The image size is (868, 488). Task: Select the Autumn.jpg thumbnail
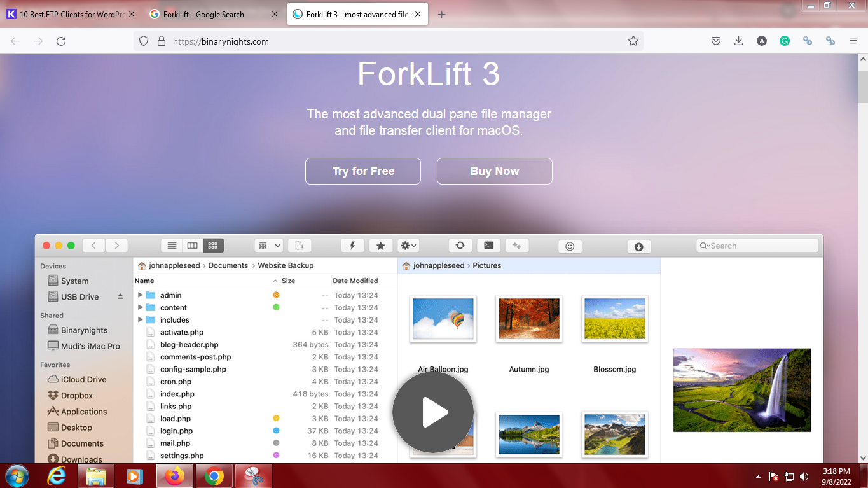(529, 319)
